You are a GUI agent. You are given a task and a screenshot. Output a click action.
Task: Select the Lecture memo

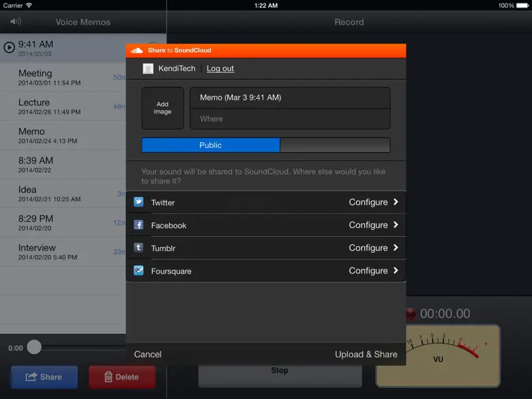tap(63, 106)
